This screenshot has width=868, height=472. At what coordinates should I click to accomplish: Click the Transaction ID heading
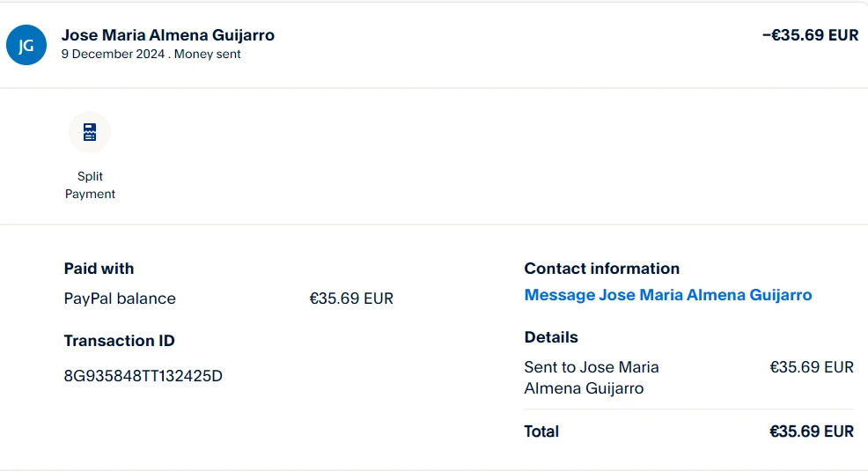[x=119, y=341]
